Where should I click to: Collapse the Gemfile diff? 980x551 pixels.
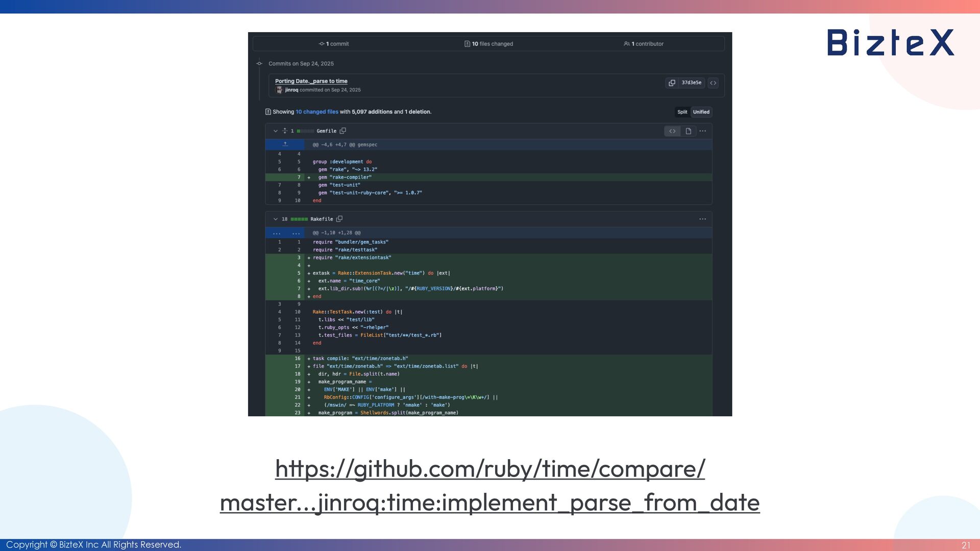[x=276, y=131]
